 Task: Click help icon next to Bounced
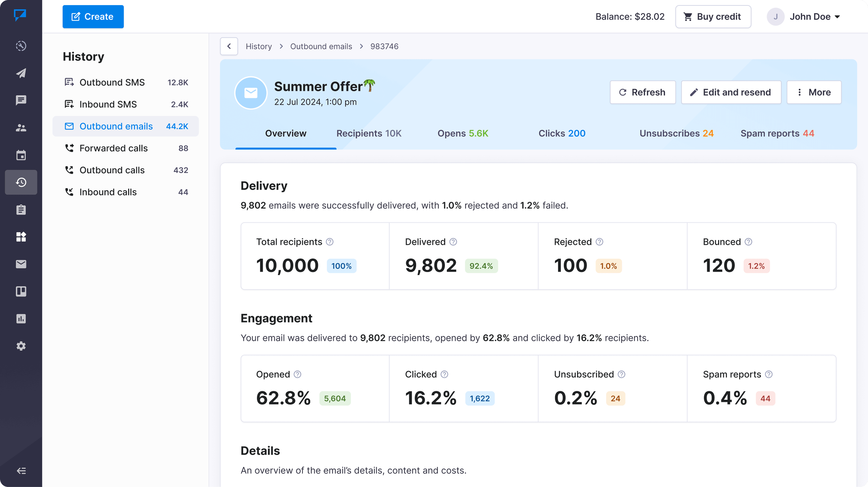click(x=748, y=242)
